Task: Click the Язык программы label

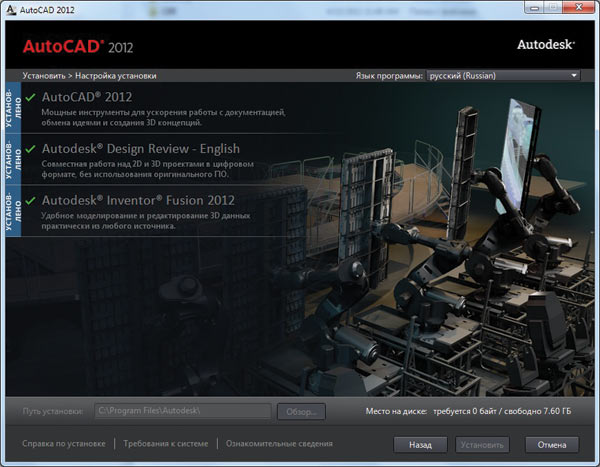Action: (389, 76)
